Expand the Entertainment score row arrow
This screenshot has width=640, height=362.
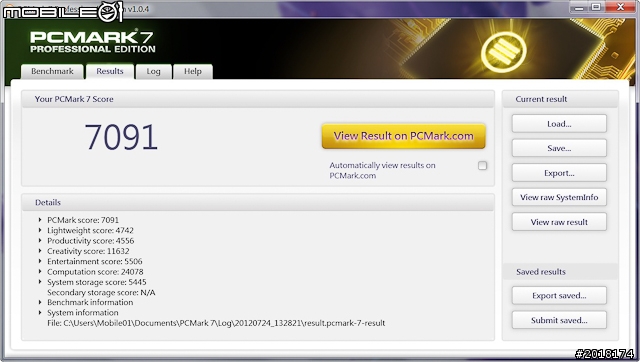(40, 261)
